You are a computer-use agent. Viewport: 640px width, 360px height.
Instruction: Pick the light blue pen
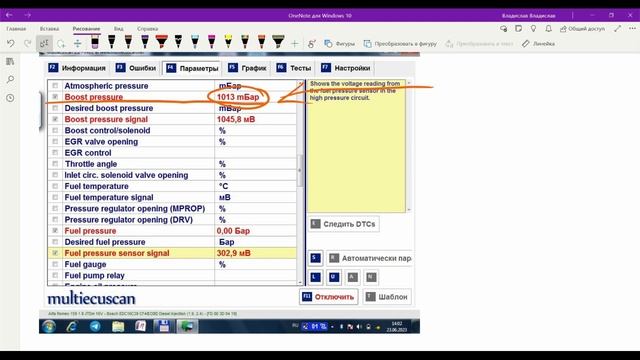point(195,42)
